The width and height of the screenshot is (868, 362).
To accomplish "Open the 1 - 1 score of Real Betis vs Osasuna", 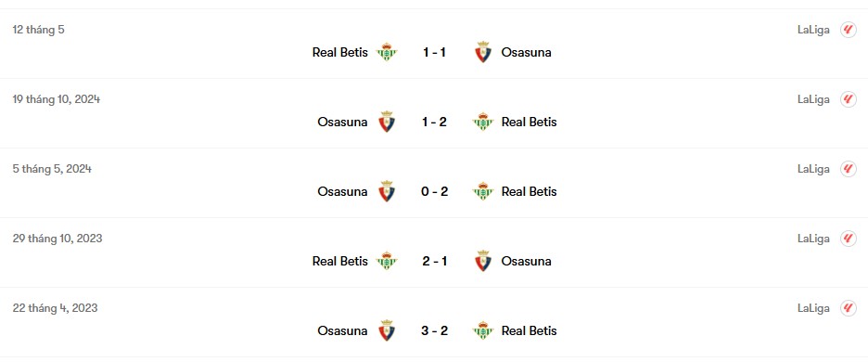I will click(435, 52).
